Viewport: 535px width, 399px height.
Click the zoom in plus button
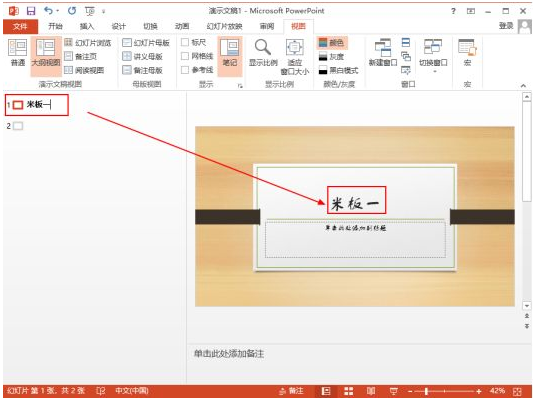[479, 391]
